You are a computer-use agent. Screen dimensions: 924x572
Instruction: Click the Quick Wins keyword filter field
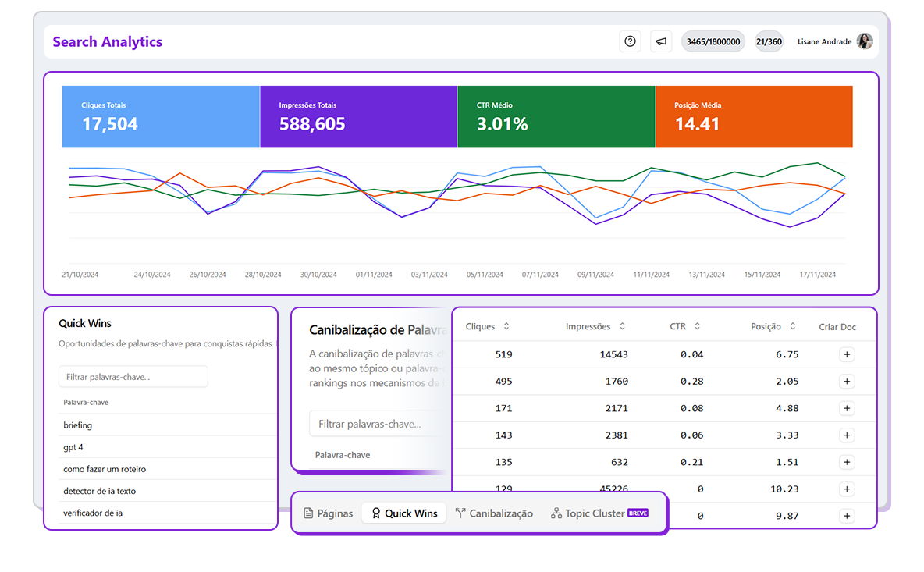133,376
